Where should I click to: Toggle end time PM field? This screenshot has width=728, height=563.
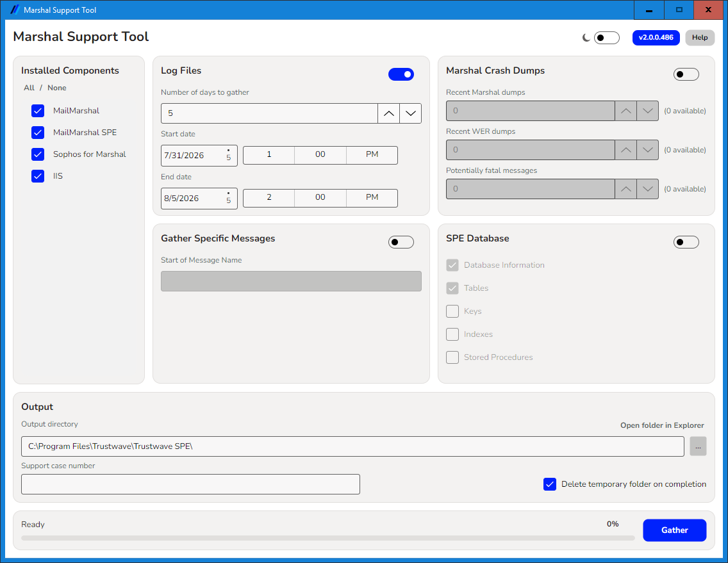point(372,198)
